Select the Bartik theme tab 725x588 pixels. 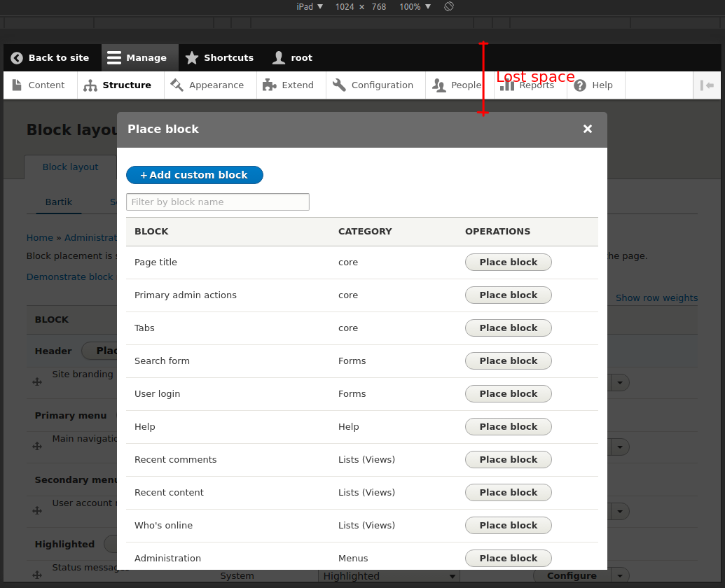point(59,202)
